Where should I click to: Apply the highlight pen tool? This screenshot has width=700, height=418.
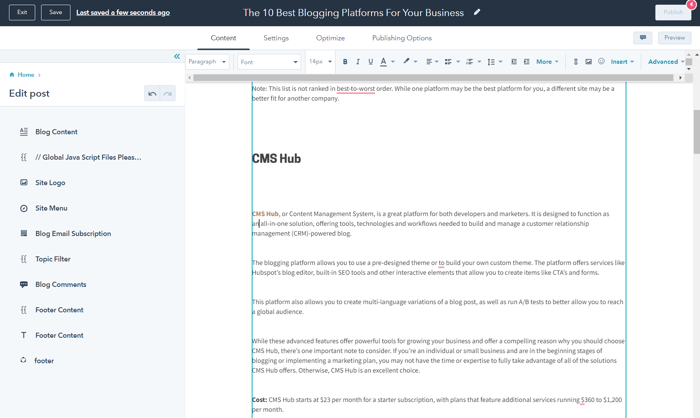click(406, 61)
